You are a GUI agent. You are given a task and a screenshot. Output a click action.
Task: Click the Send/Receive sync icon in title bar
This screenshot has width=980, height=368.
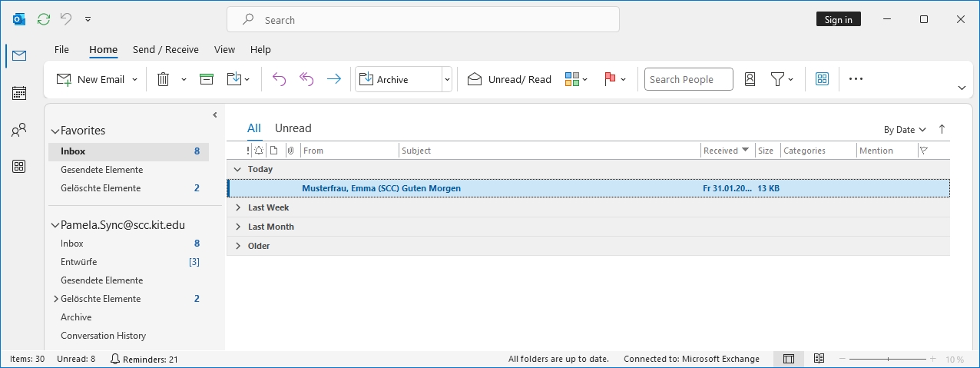44,19
